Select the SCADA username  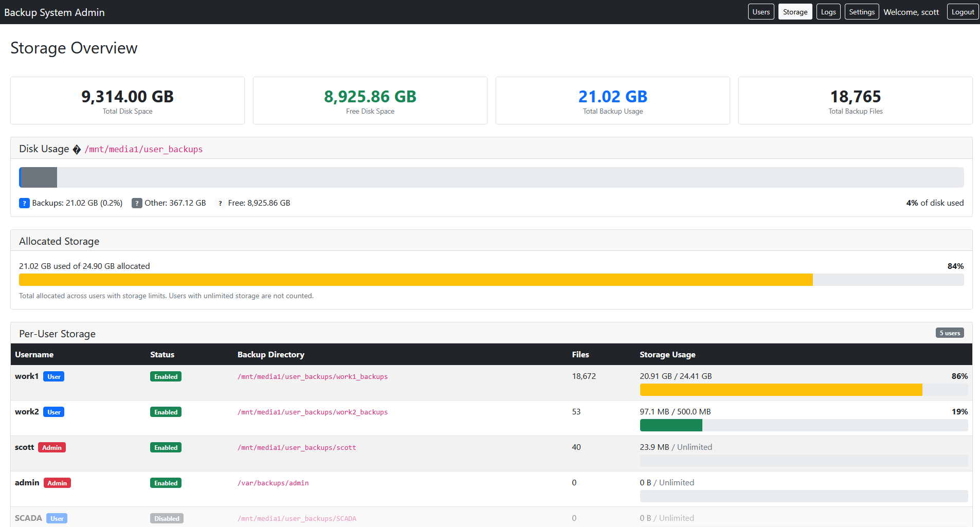(28, 518)
